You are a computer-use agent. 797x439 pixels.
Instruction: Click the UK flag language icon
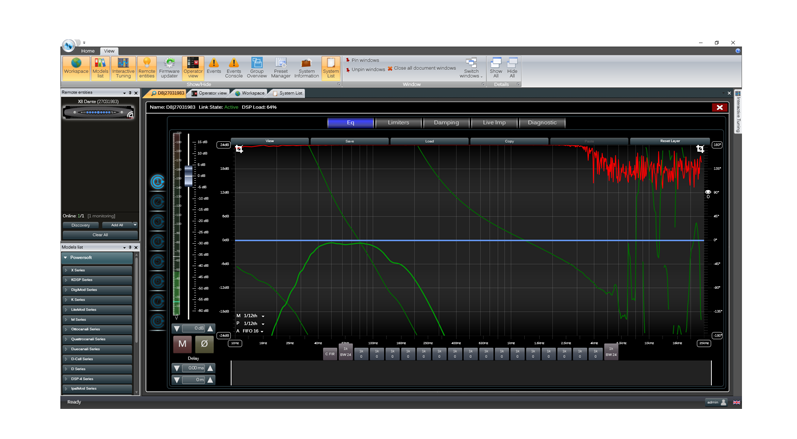(x=737, y=402)
